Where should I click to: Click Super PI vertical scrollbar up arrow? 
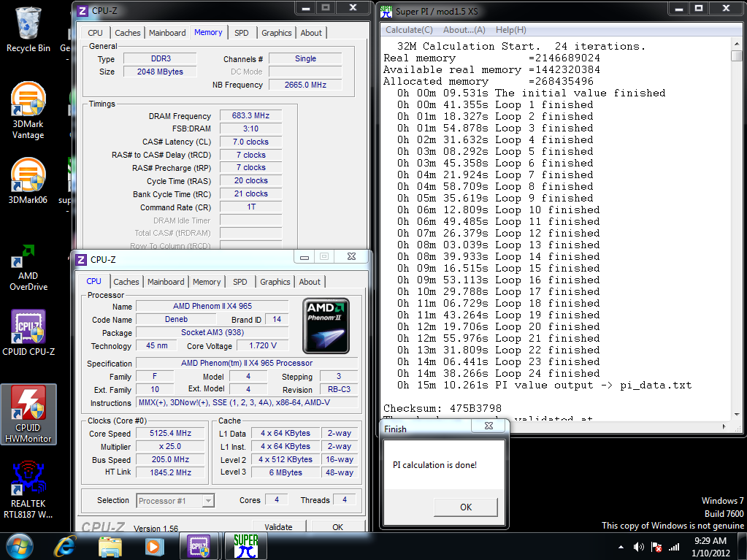[737, 43]
